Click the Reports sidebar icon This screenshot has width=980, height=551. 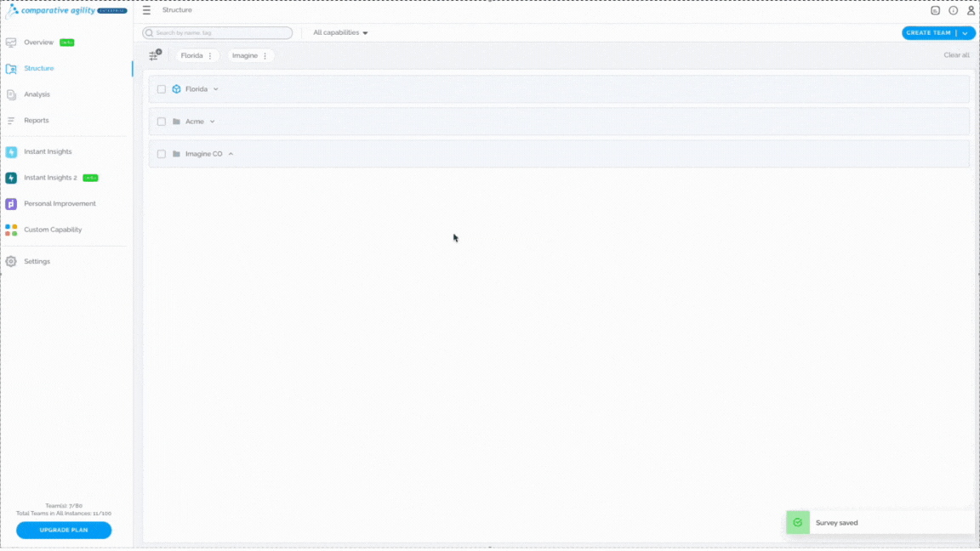point(11,121)
